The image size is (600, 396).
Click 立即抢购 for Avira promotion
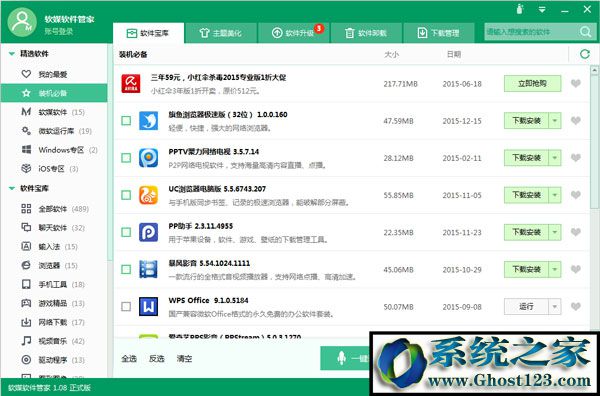coord(532,83)
